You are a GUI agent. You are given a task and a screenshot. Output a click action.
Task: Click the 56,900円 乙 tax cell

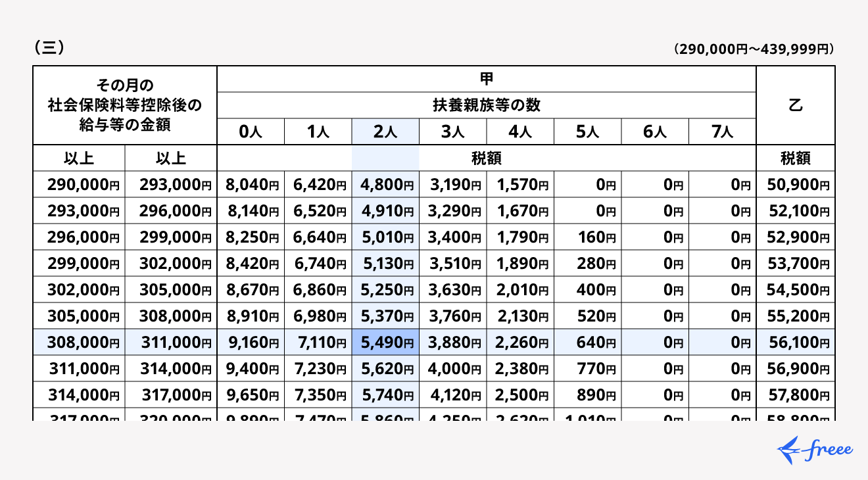click(796, 368)
